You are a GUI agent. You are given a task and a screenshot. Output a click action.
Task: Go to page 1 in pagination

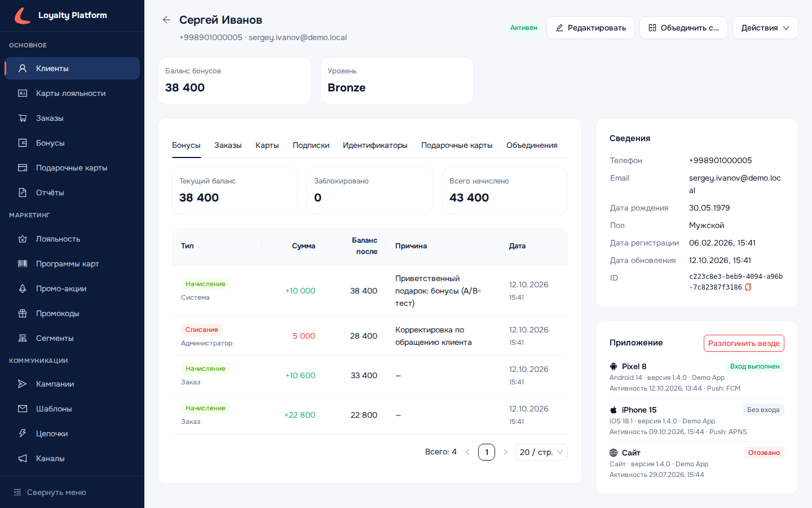(487, 452)
